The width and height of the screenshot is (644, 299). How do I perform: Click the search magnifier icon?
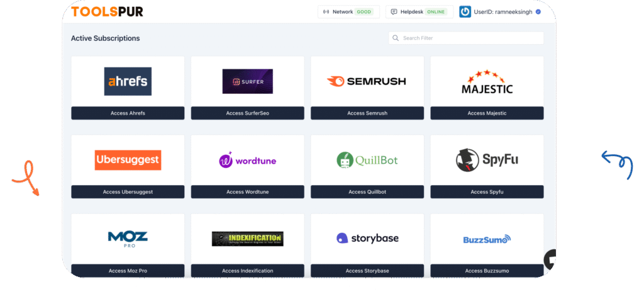396,38
